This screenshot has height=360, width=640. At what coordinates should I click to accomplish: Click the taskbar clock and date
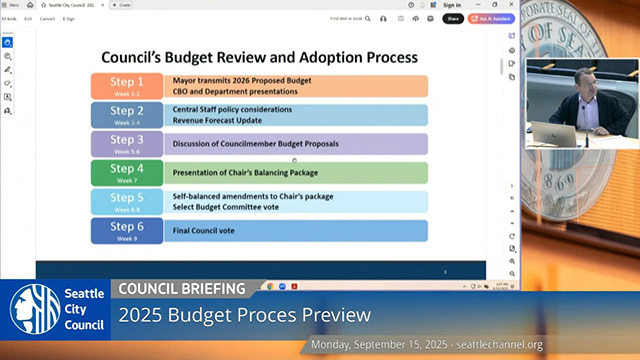500,286
